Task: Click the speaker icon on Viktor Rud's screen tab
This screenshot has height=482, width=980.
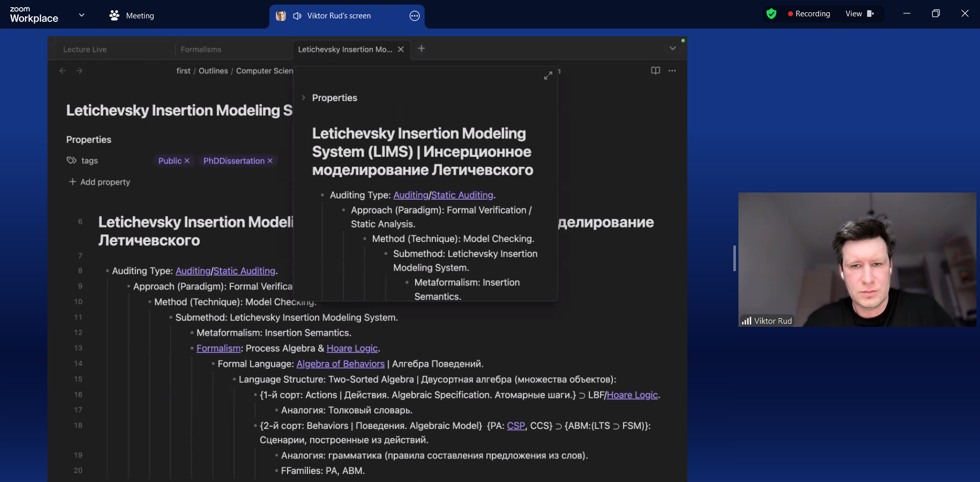Action: click(297, 16)
